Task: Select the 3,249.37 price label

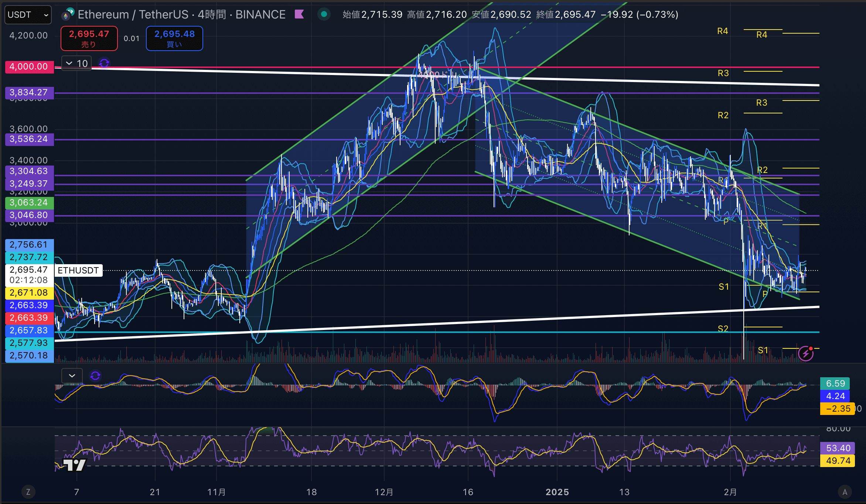Action: pyautogui.click(x=29, y=184)
